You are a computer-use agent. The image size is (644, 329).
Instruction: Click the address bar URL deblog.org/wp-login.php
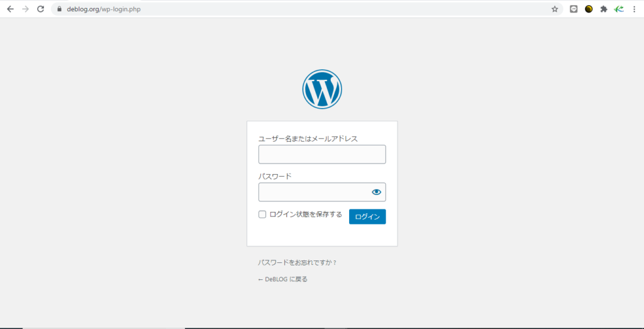pos(104,9)
